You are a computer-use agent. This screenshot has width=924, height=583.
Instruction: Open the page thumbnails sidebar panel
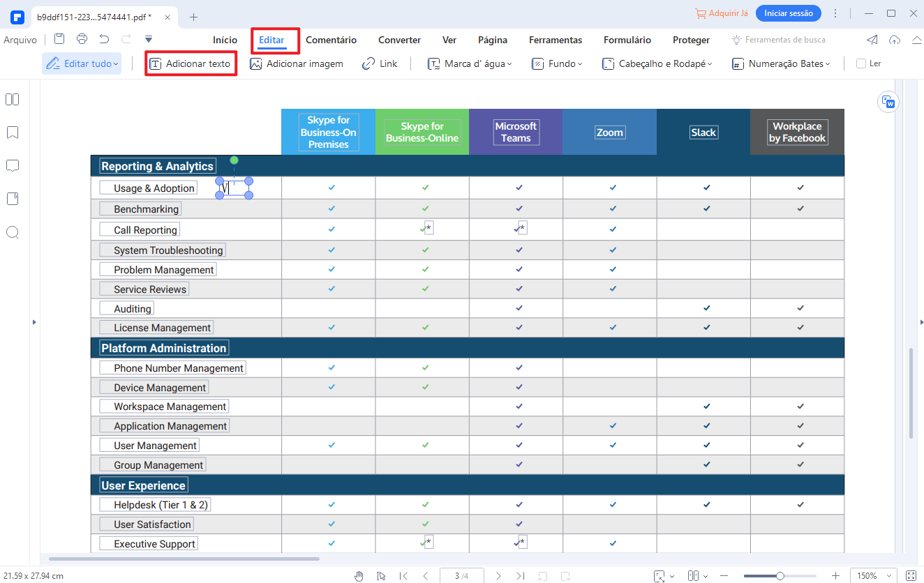(12, 99)
